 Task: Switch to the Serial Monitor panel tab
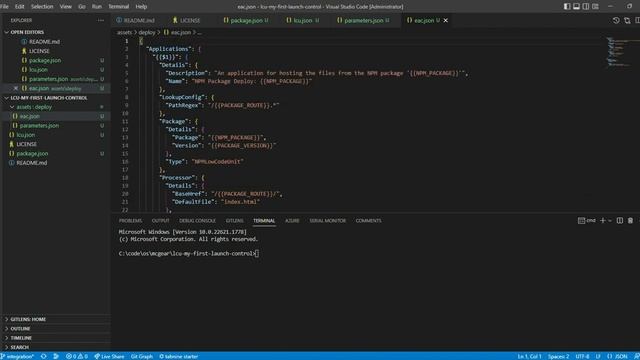pyautogui.click(x=327, y=220)
